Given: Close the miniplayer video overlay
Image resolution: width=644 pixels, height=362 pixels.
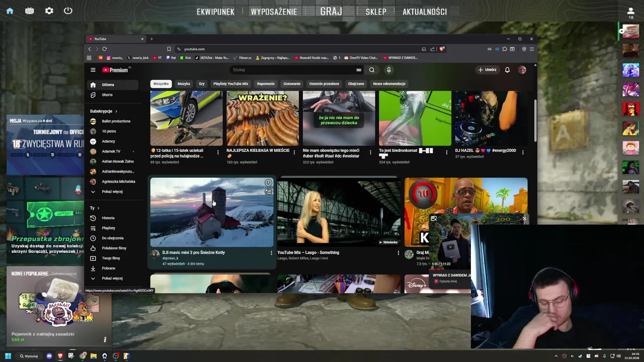Looking at the screenshot, I should [524, 219].
